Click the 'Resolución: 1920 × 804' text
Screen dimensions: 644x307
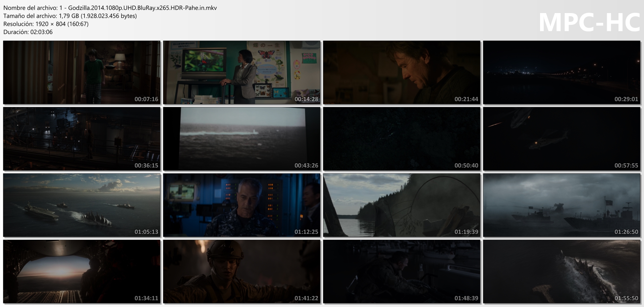pos(46,24)
